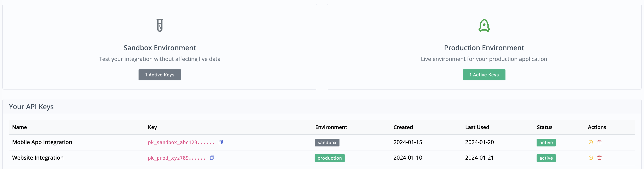Viewport: 644px width, 169px height.
Task: Click the pk_prod_xyz789 key text
Action: tap(176, 158)
